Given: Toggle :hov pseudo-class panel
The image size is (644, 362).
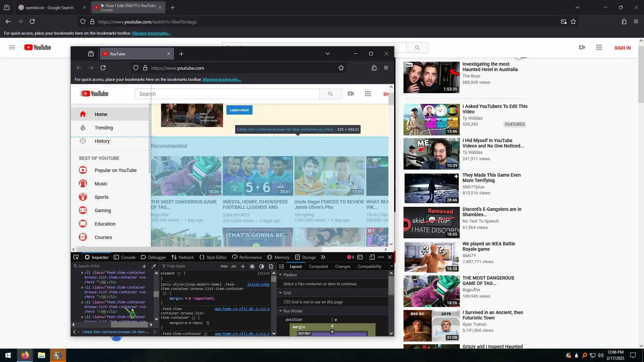Looking at the screenshot, I should tap(224, 266).
